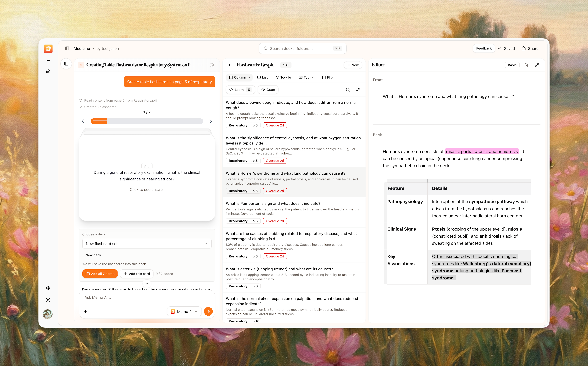588x366 pixels.
Task: Click the sort order icon in flashcards
Action: pyautogui.click(x=358, y=90)
